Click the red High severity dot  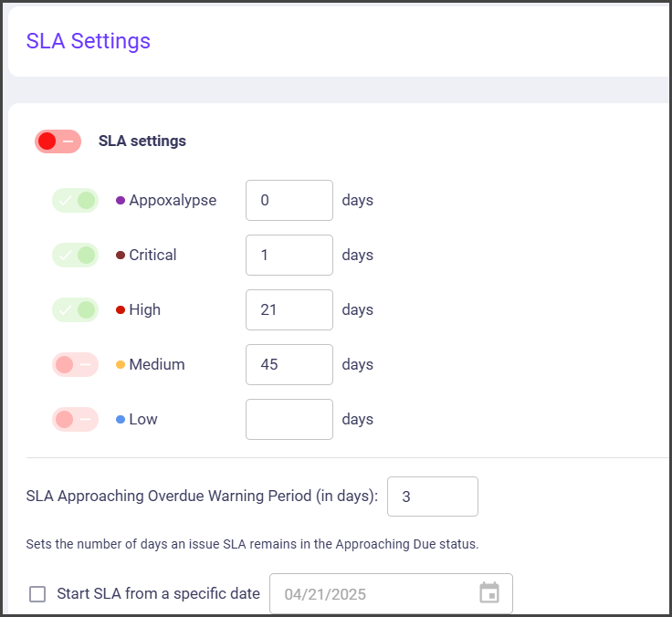(121, 310)
